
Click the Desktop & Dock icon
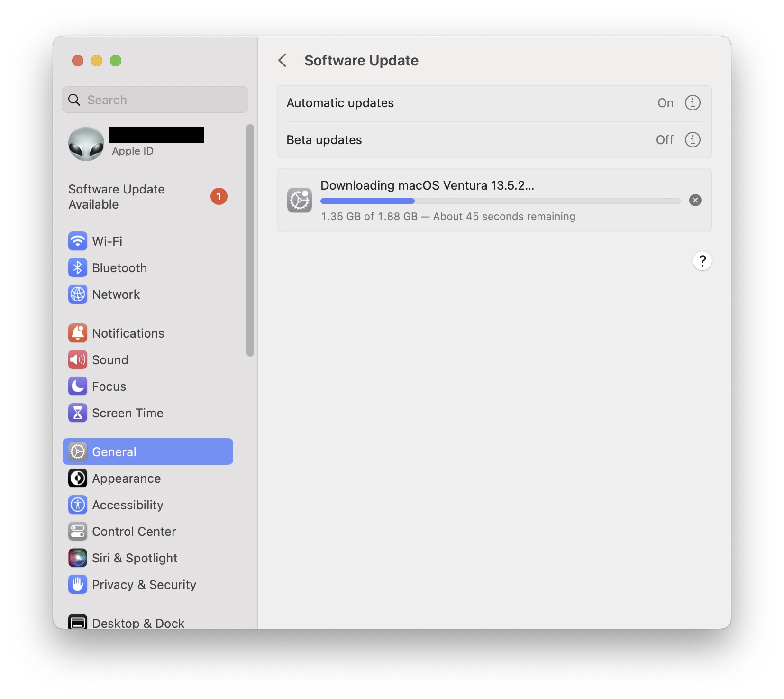coord(78,622)
